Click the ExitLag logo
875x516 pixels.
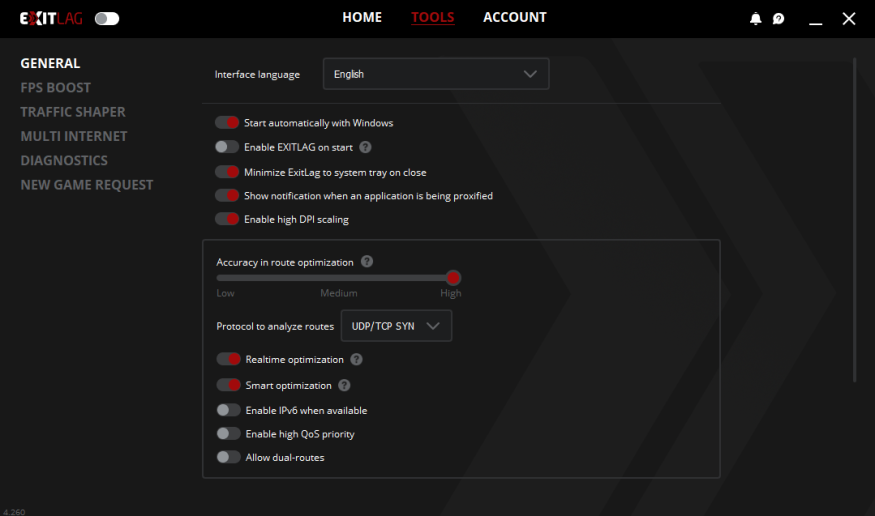[51, 18]
